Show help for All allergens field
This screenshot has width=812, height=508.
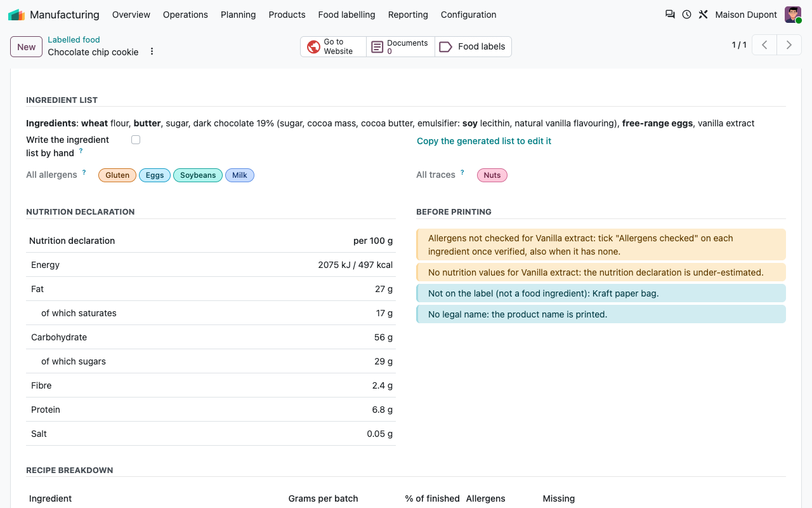coord(84,172)
